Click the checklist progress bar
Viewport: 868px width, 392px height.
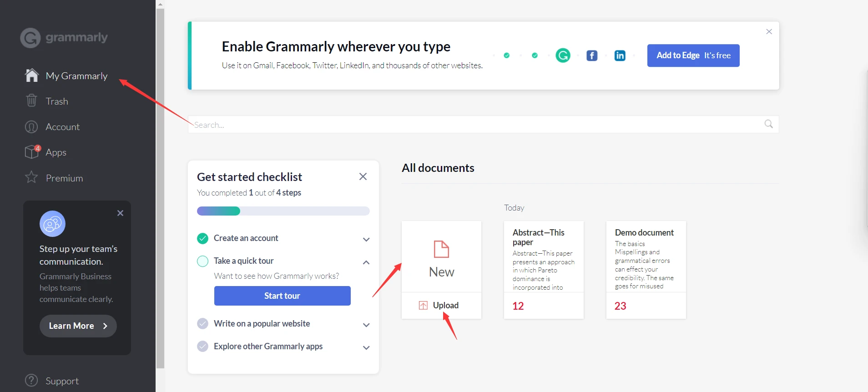(283, 211)
